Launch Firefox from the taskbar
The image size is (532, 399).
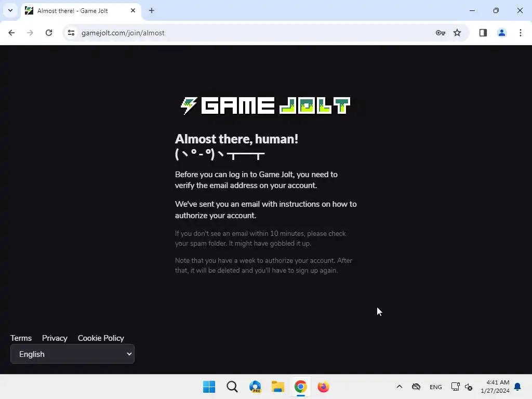(x=323, y=387)
